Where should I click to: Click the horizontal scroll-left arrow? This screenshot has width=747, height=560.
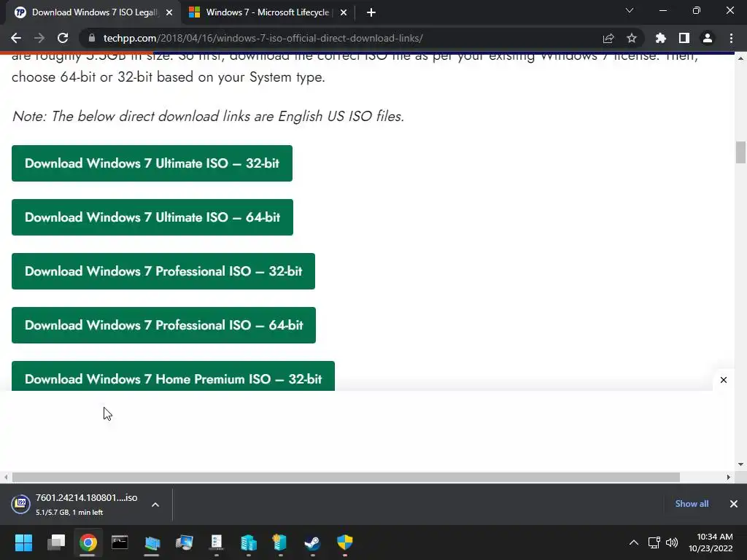coord(6,477)
